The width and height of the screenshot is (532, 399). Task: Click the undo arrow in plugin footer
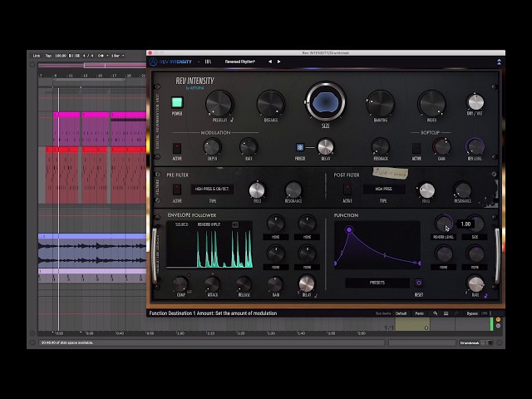click(436, 313)
